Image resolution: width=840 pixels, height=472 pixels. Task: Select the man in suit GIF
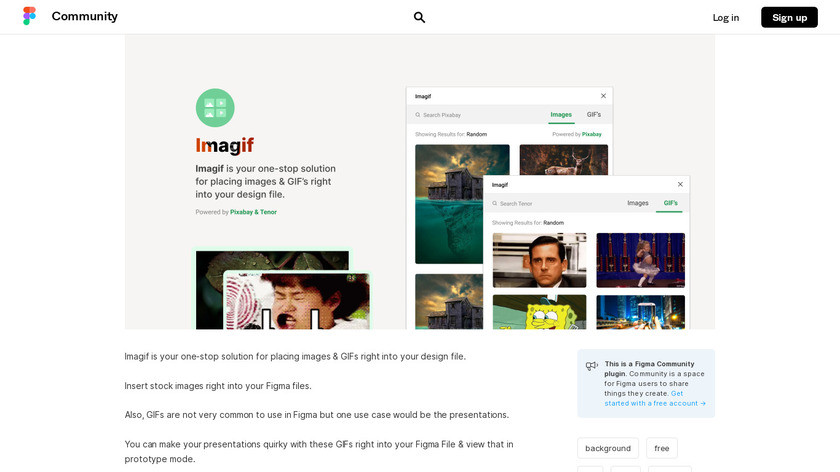[x=539, y=260]
